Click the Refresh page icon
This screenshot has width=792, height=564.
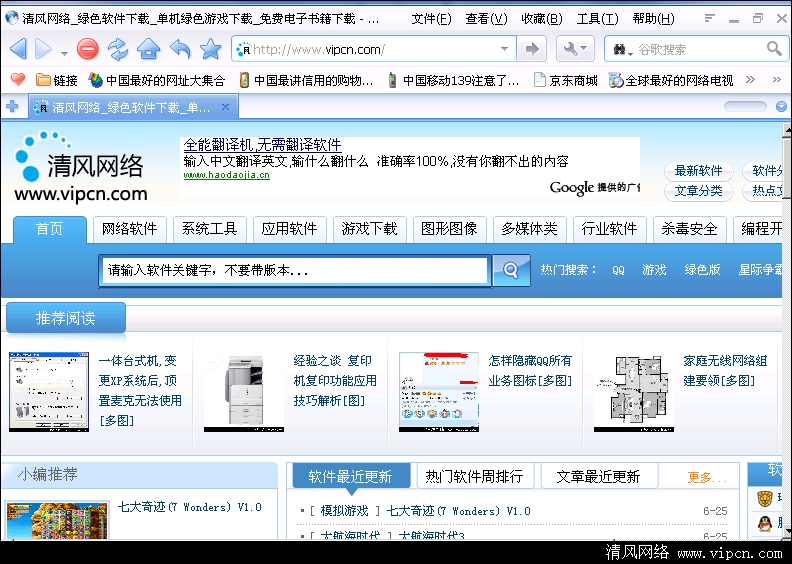click(118, 49)
